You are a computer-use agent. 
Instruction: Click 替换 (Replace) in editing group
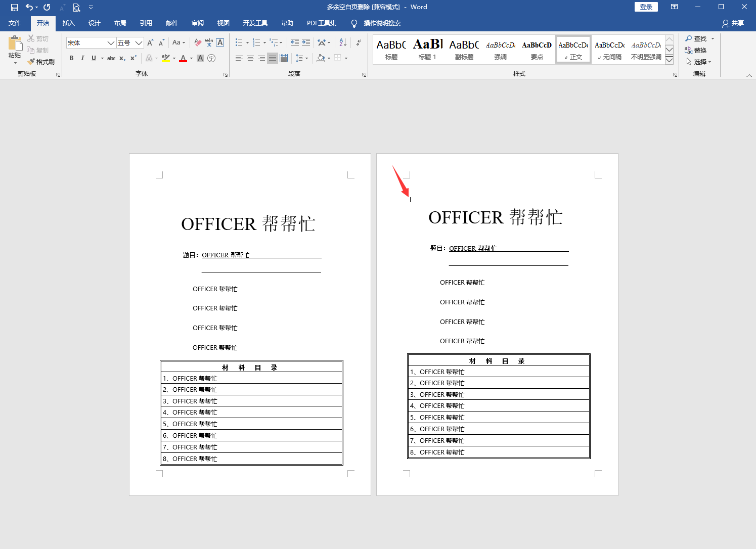(x=696, y=50)
